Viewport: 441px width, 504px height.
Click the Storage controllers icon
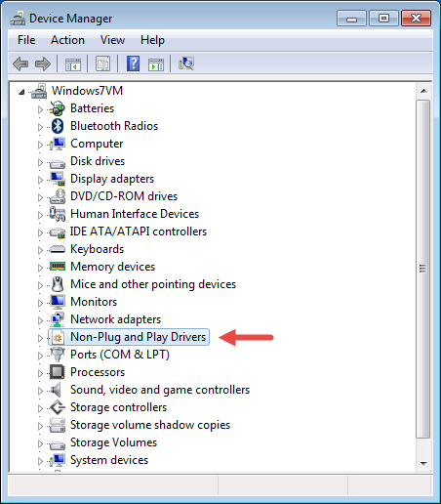point(58,407)
